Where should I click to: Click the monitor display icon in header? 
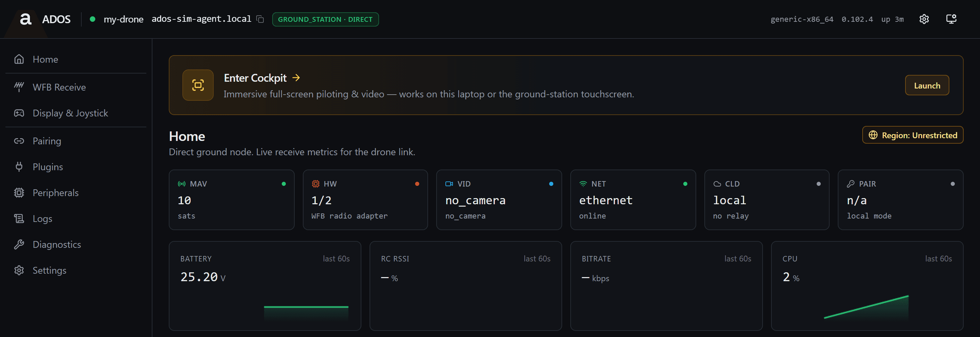951,19
